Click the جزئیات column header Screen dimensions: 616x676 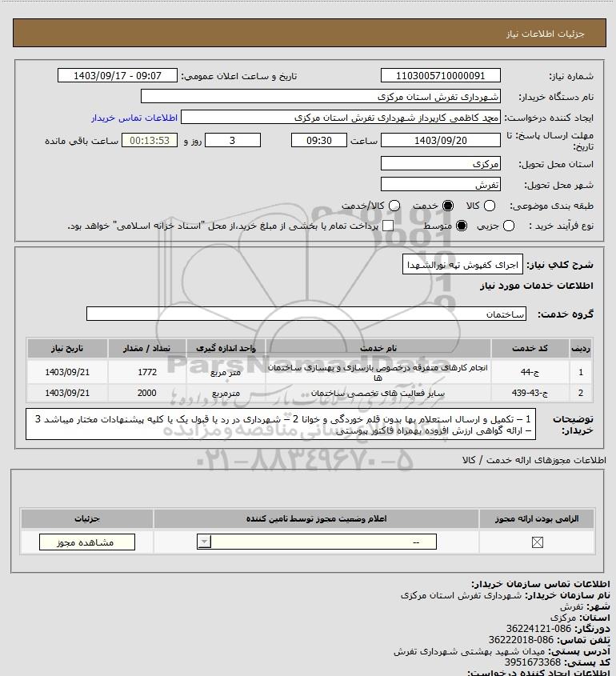pos(87,518)
